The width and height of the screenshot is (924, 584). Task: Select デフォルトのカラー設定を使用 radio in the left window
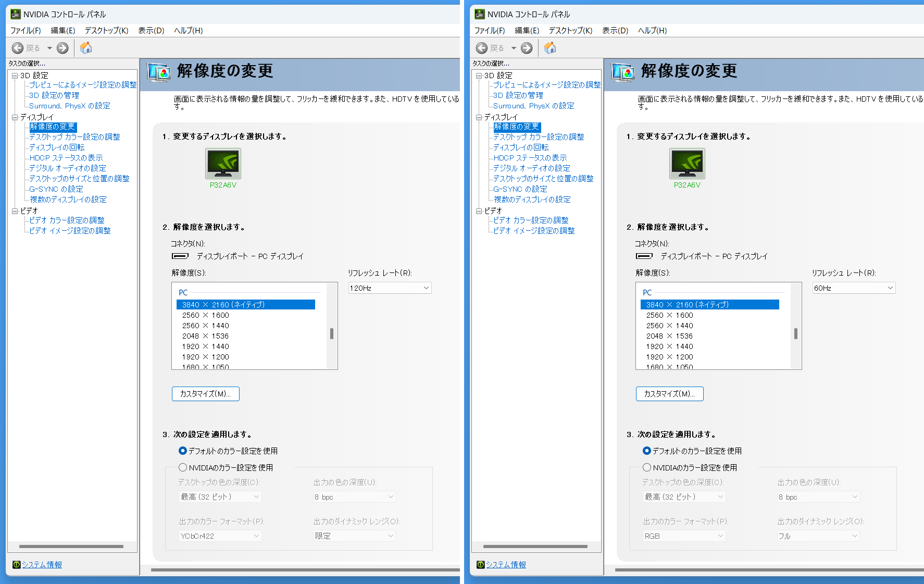pyautogui.click(x=182, y=451)
